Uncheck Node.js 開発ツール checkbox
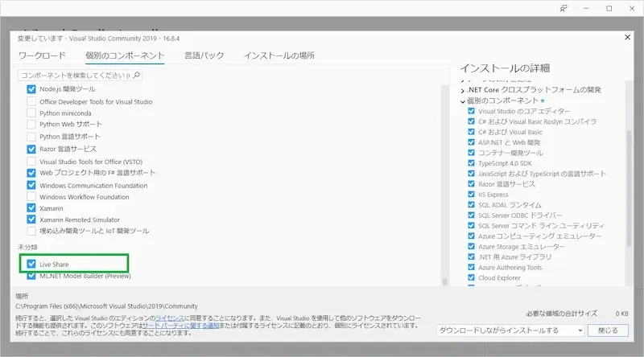The image size is (644, 357). 31,89
